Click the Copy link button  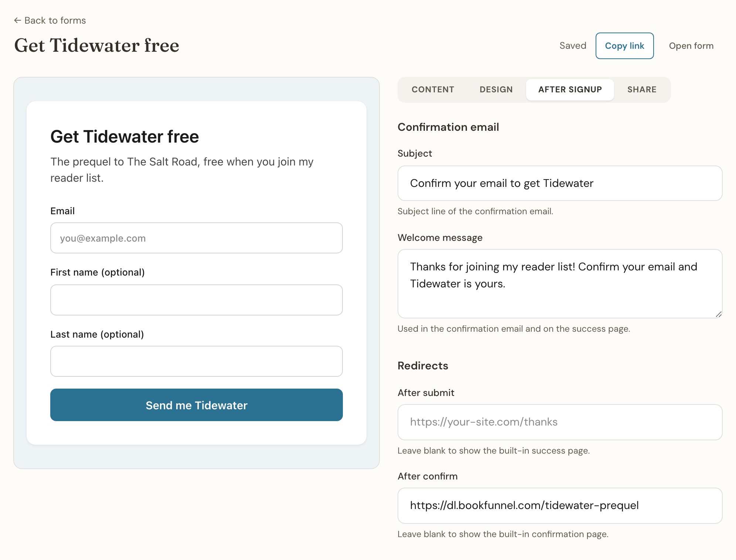(624, 46)
